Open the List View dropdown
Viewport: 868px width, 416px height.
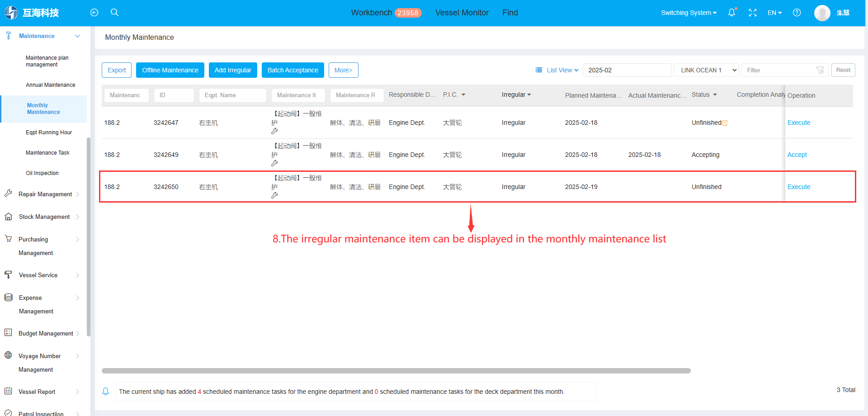coord(562,70)
